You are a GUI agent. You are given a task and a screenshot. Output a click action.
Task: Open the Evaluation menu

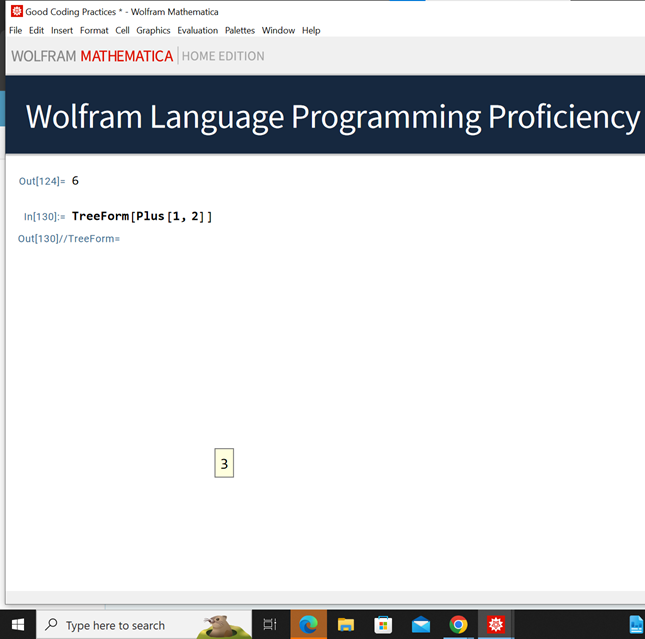197,30
